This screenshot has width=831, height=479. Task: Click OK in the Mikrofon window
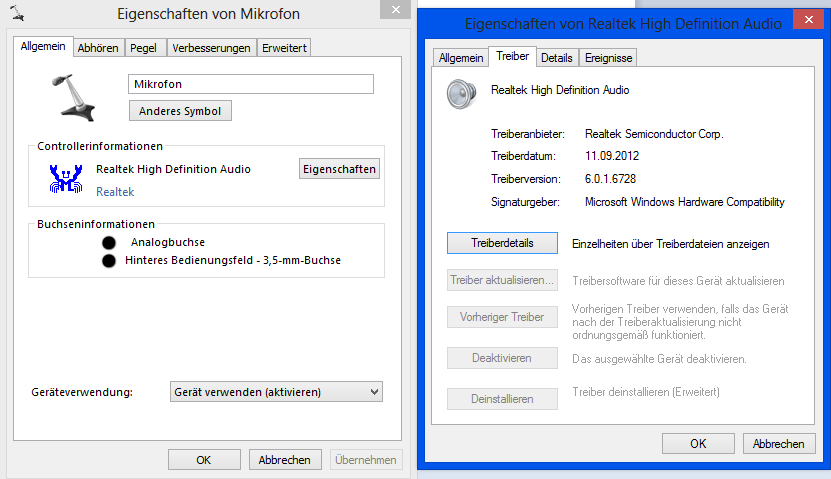pos(204,460)
